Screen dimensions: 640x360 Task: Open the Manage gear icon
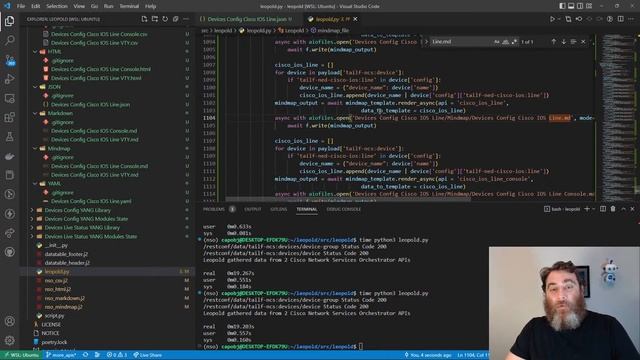click(x=9, y=340)
